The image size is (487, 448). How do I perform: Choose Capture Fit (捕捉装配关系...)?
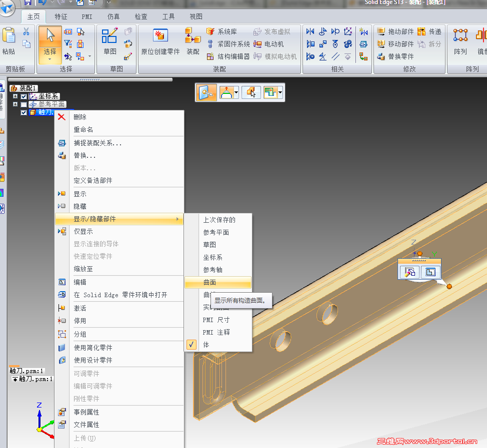(x=119, y=143)
